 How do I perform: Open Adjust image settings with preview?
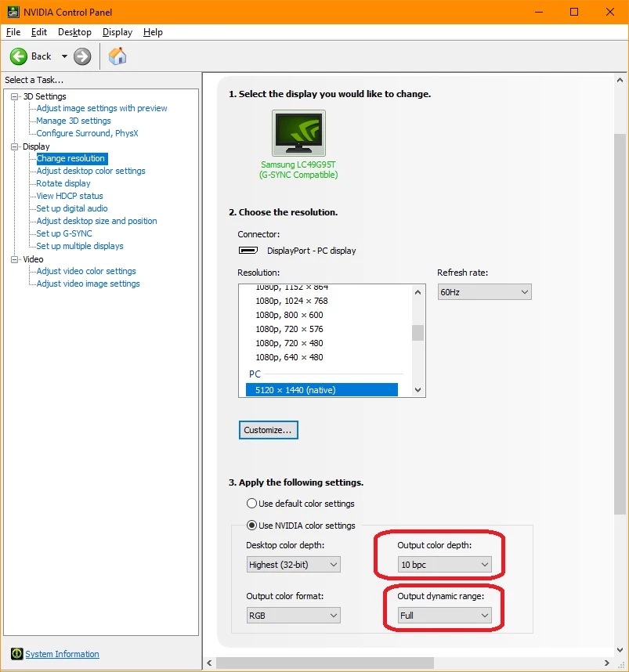(x=102, y=108)
